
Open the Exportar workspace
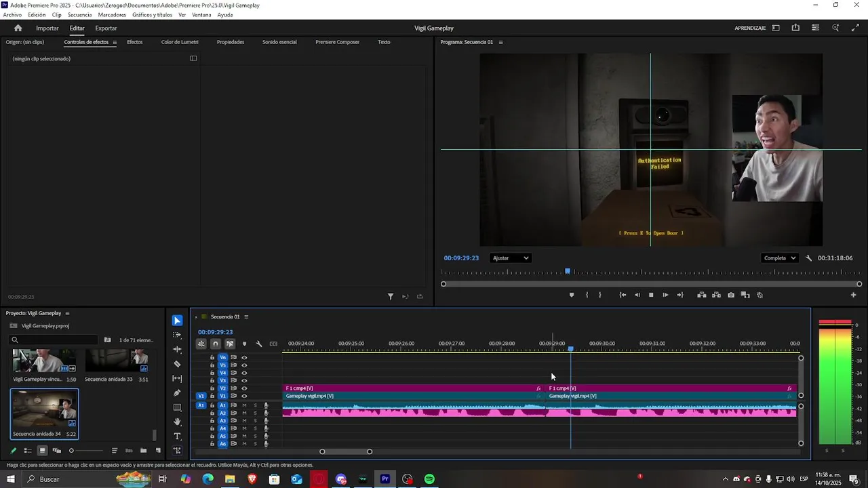(106, 28)
